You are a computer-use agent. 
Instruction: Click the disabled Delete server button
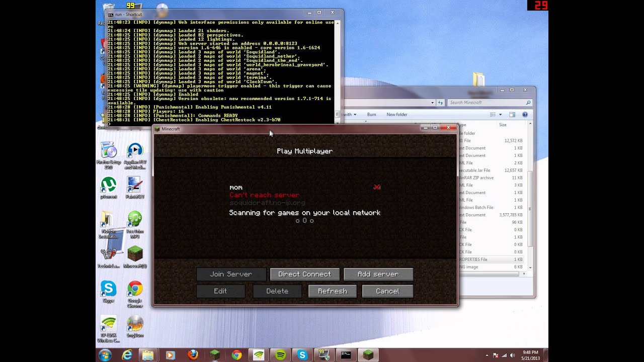click(x=277, y=291)
